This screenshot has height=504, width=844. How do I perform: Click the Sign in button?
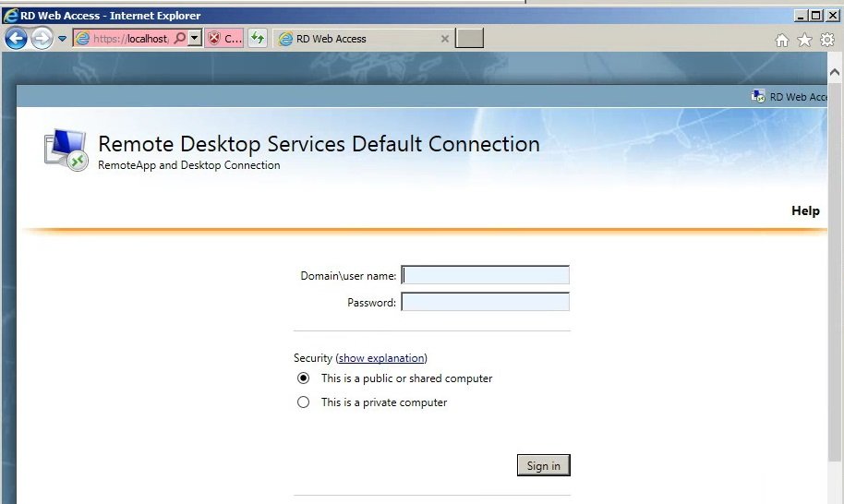click(x=544, y=465)
